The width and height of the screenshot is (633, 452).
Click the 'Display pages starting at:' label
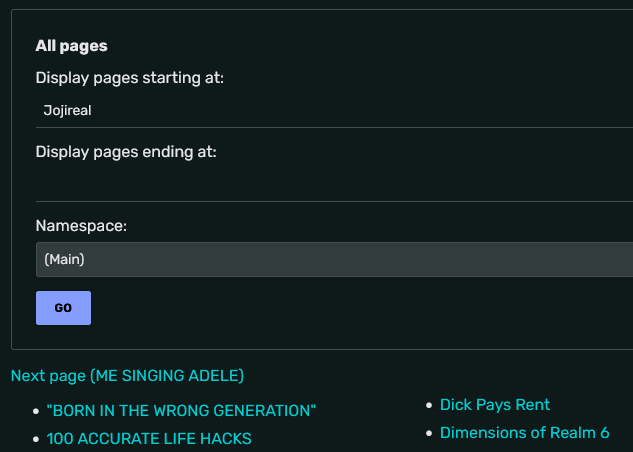pos(130,78)
